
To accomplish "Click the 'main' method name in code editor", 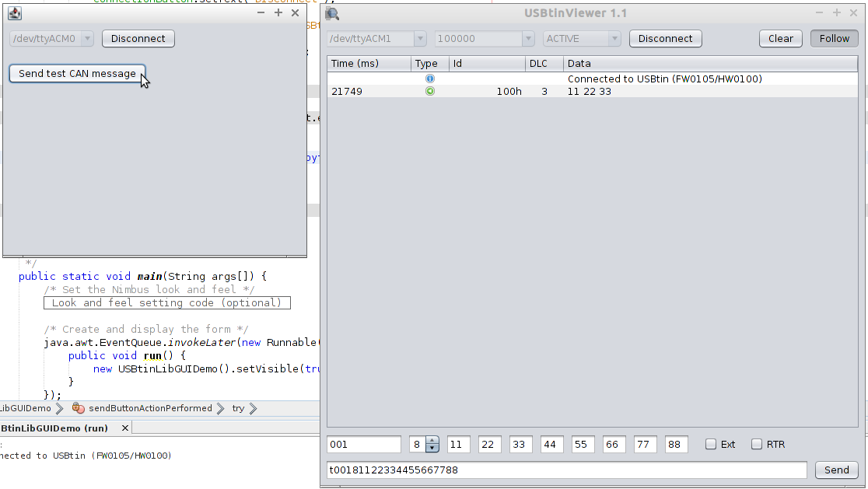I will point(149,277).
